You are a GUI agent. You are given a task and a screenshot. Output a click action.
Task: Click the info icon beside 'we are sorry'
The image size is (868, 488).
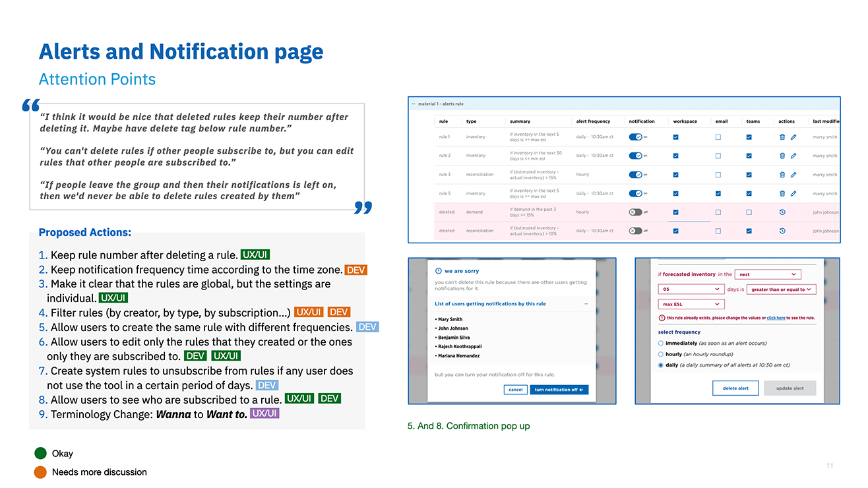(439, 271)
